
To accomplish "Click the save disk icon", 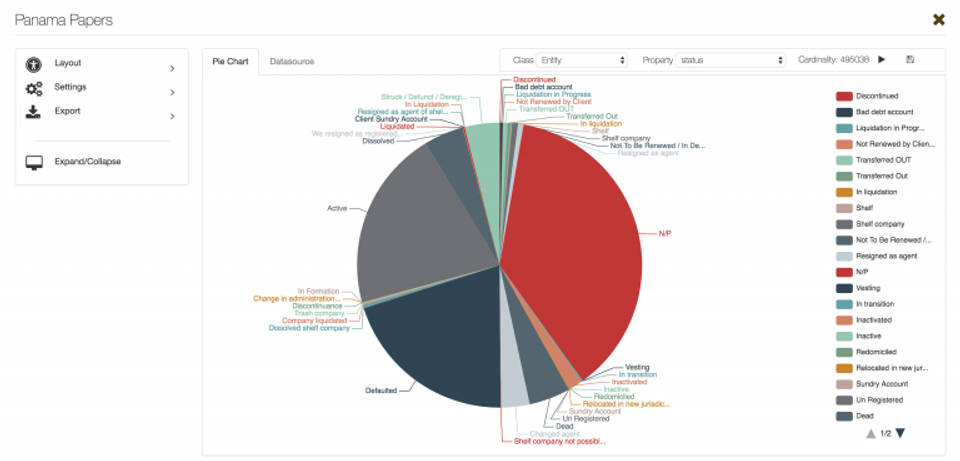I will pos(910,60).
